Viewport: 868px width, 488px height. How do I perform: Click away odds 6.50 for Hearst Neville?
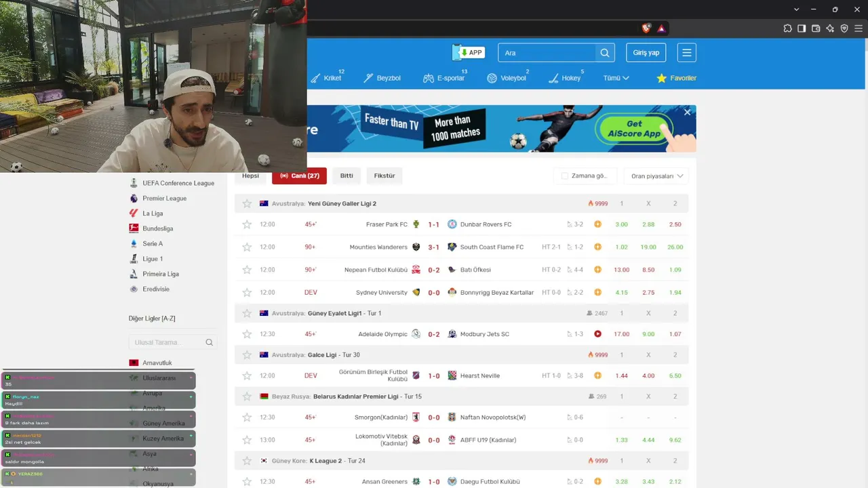[675, 375]
